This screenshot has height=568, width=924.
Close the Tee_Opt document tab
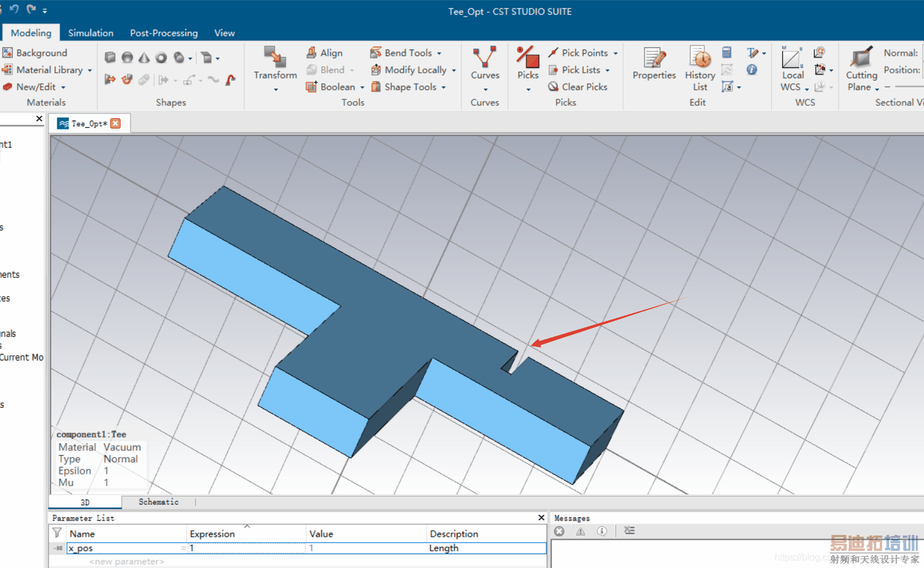tap(116, 123)
